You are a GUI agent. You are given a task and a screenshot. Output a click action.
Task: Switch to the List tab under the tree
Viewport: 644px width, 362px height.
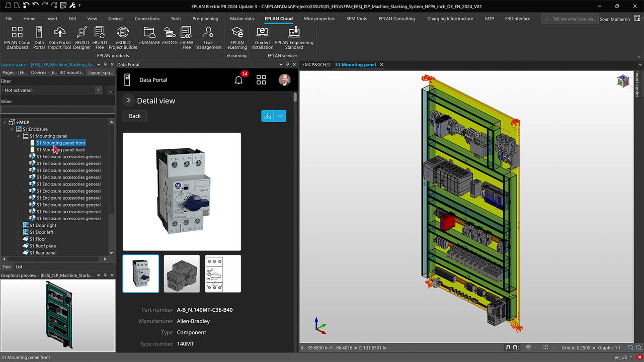[19, 266]
